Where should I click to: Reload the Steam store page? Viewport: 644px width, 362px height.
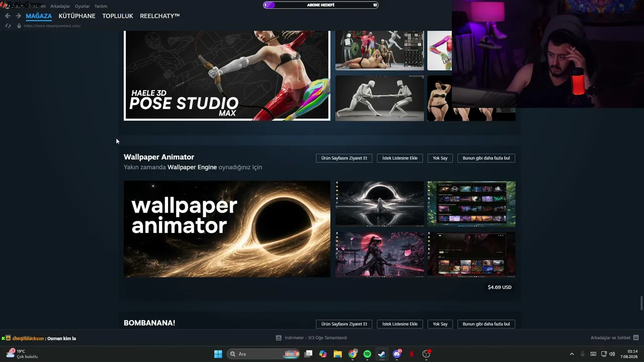(x=8, y=26)
